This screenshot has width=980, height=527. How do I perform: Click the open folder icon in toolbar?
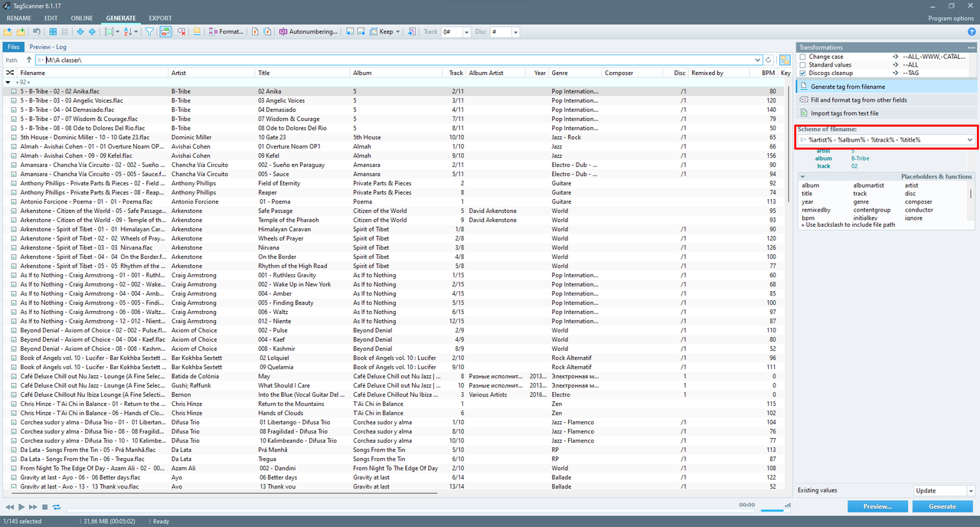pos(8,32)
